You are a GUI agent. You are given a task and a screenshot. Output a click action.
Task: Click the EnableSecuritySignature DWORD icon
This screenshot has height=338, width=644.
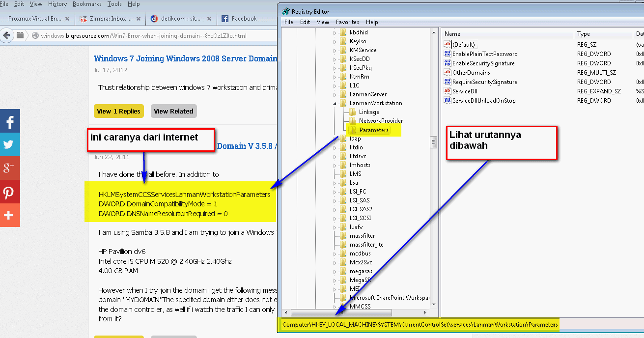click(x=447, y=63)
